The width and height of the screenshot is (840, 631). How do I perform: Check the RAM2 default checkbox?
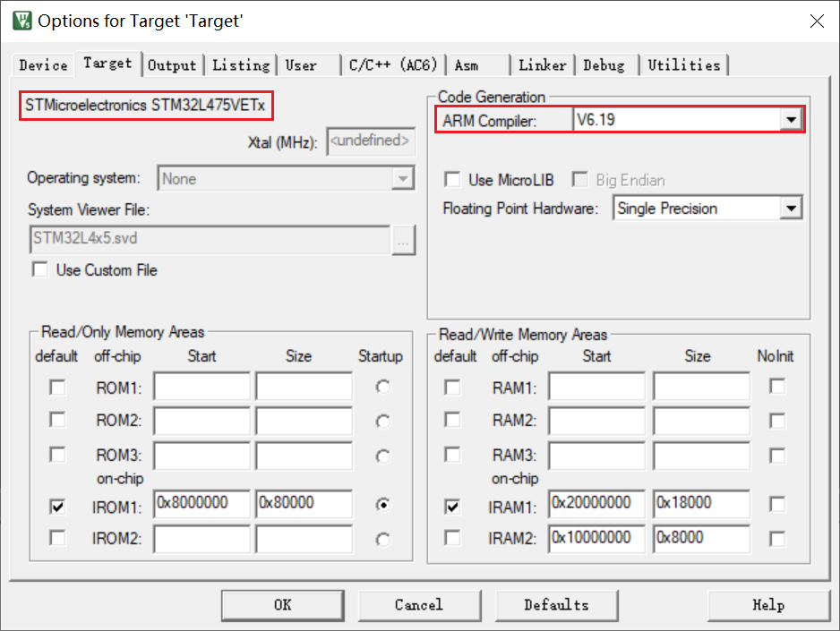pos(452,420)
